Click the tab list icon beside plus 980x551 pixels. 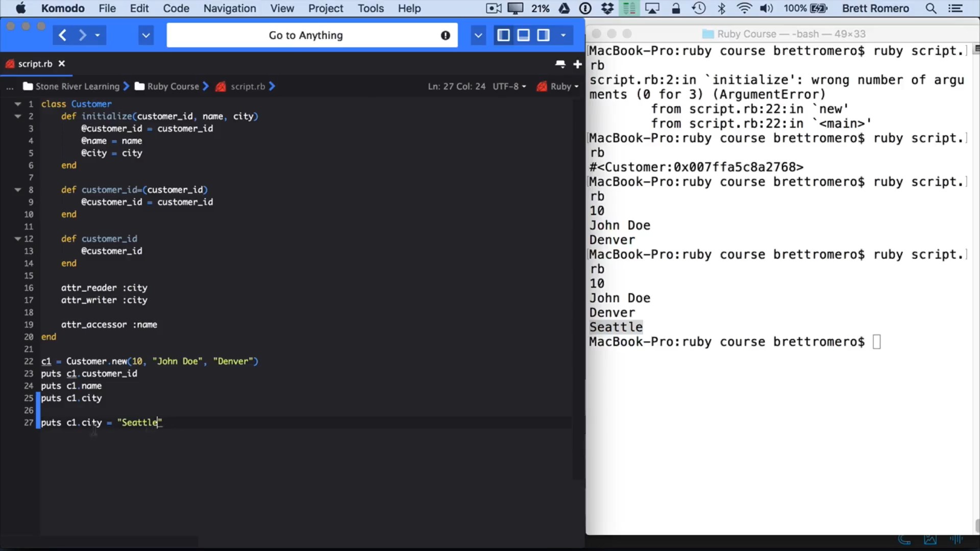tap(560, 64)
